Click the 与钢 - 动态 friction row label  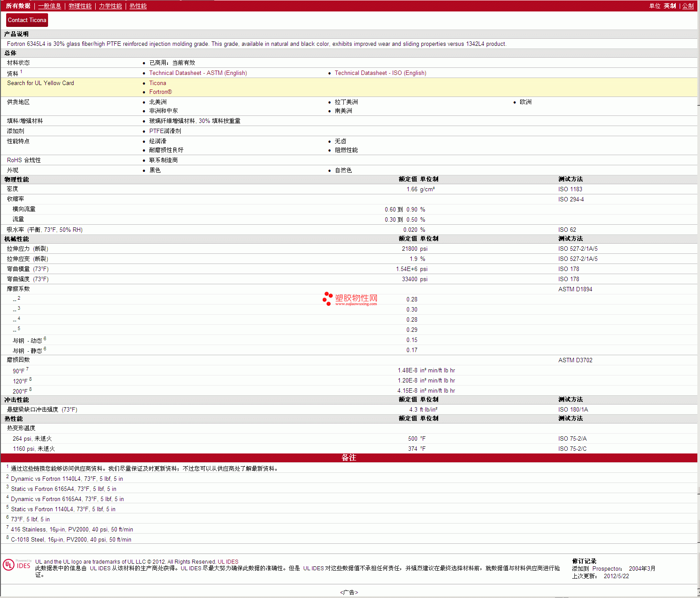(x=29, y=341)
